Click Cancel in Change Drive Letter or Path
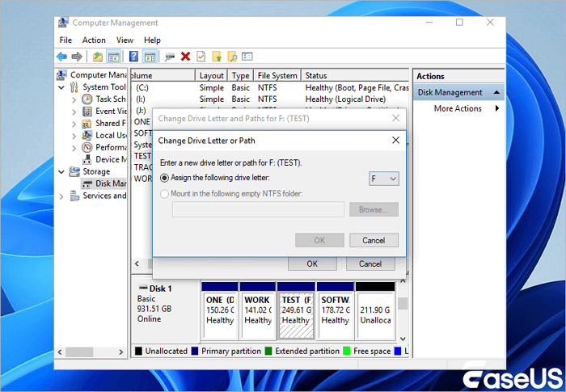The height and width of the screenshot is (392, 566). [x=374, y=240]
